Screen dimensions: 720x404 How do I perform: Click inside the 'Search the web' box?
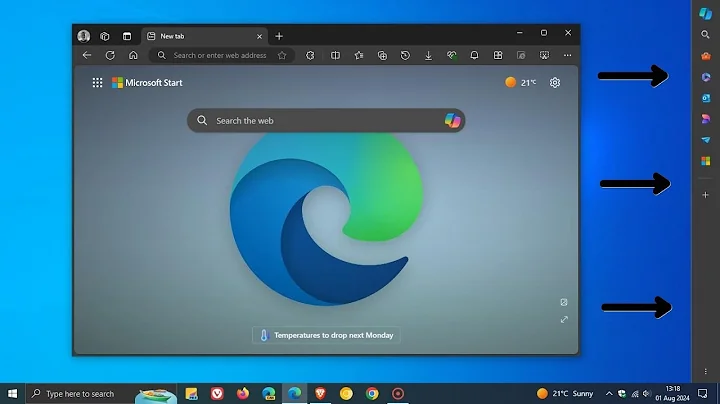tap(326, 121)
